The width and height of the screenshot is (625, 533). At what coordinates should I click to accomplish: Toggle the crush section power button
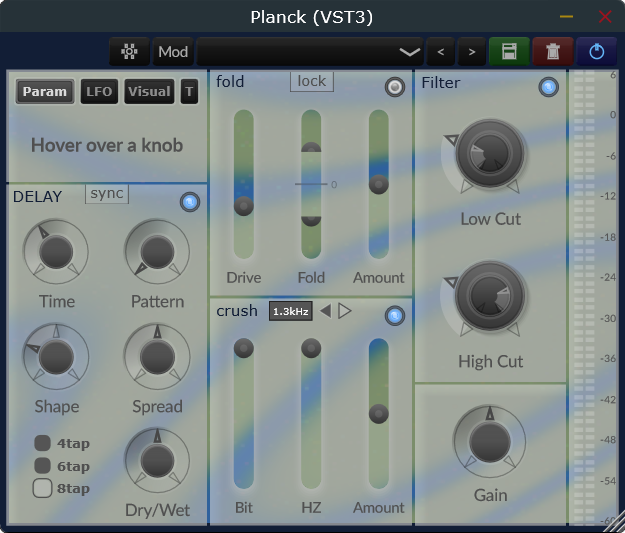point(395,316)
